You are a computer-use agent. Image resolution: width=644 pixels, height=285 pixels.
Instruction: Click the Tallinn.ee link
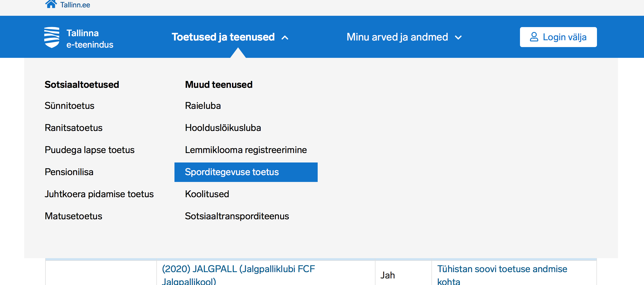point(75,5)
